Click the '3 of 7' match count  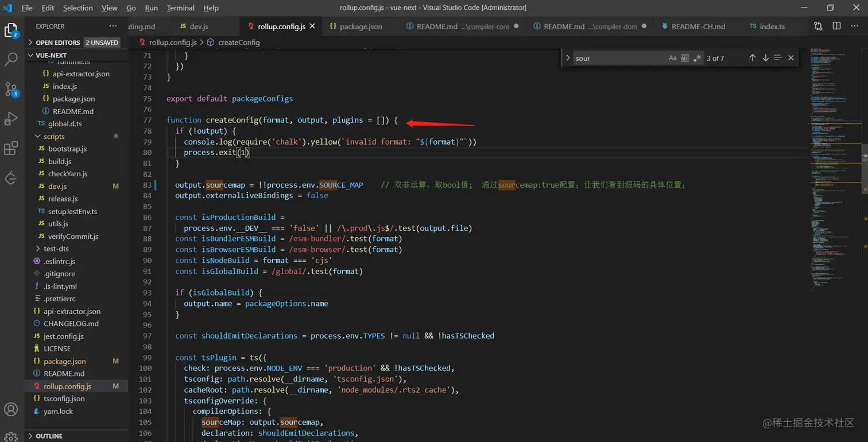coord(715,58)
